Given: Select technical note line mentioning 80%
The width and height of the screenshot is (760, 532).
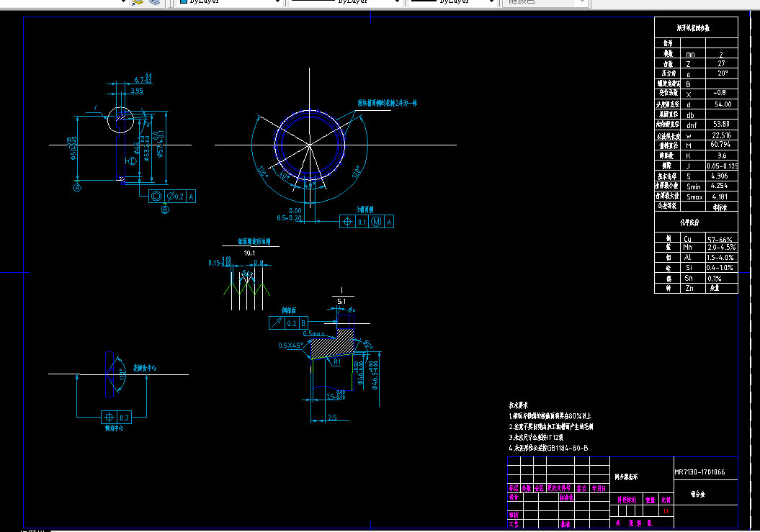Looking at the screenshot, I should point(550,416).
